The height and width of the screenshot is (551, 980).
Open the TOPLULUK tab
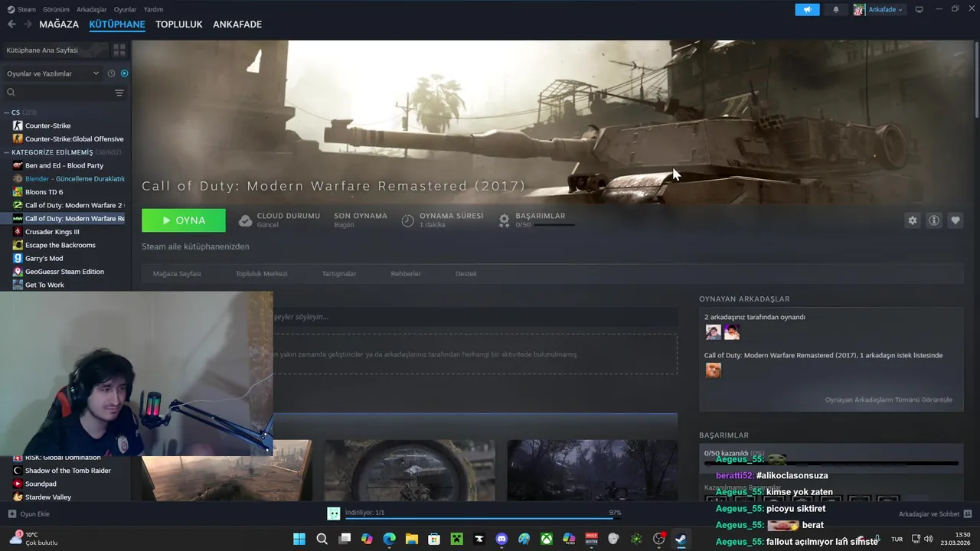tap(179, 24)
